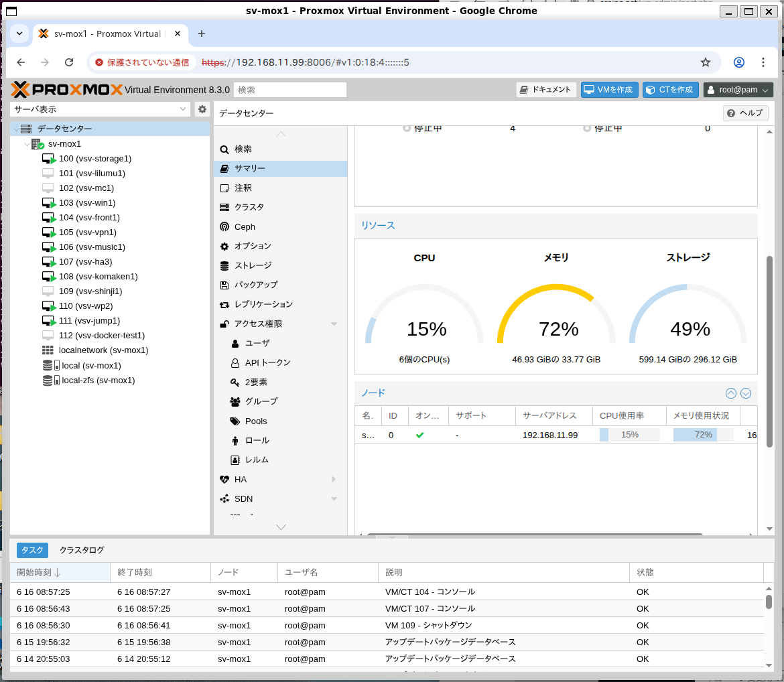Move ノード panel up with the up-arrow circle
Screen dimensions: 784x682
coord(731,393)
